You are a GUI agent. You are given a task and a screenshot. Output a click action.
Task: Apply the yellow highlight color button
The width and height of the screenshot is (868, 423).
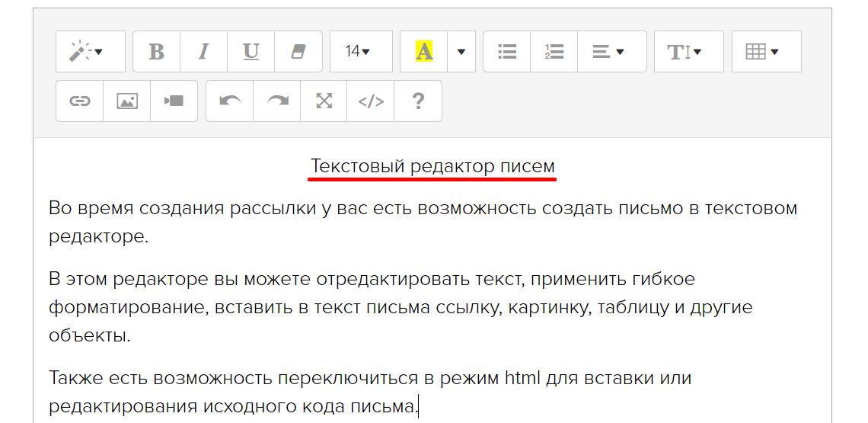pos(423,52)
